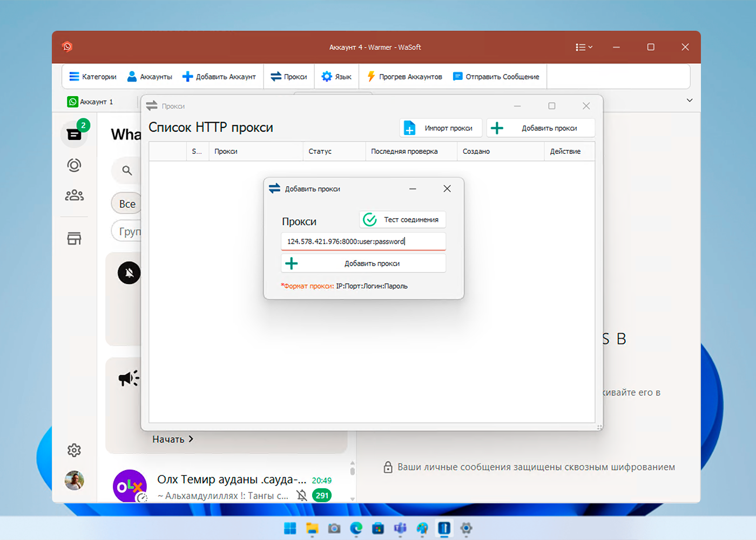Image resolution: width=756 pixels, height=540 pixels.
Task: Open the title bar list dropdown menu
Action: tap(584, 48)
